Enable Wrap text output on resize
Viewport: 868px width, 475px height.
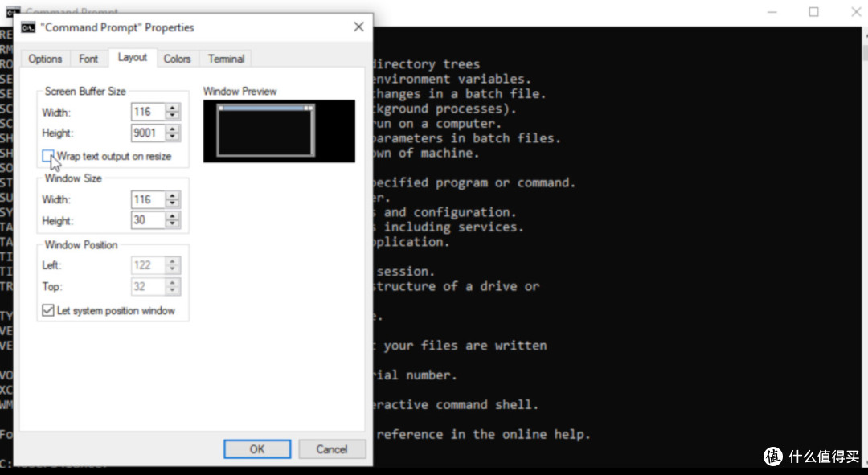[x=48, y=156]
